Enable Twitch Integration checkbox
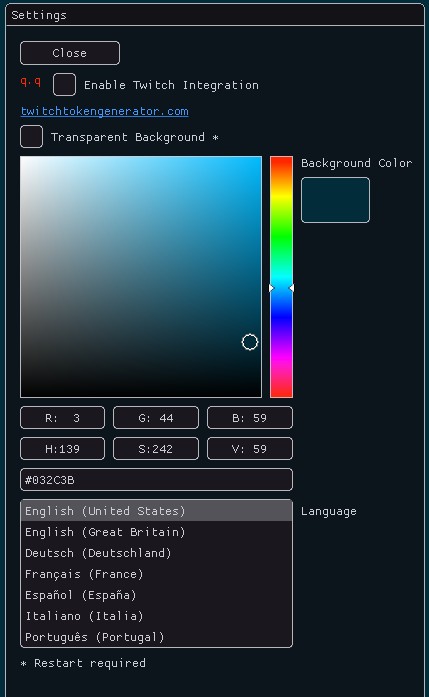 tap(64, 84)
